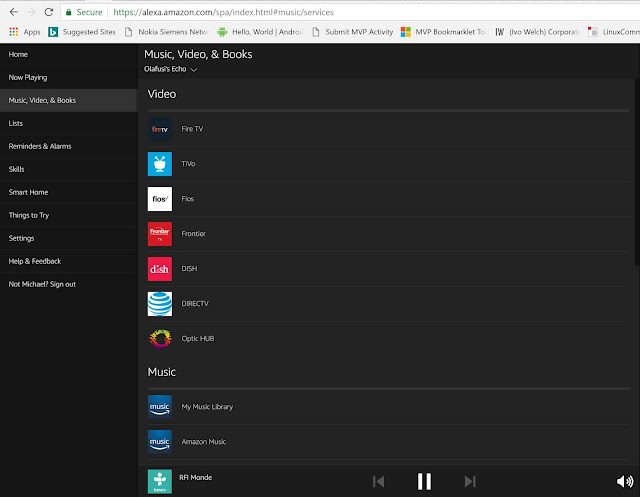Screen dimensions: 640x497
Task: Open Now Playing in the sidebar
Action: click(69, 77)
